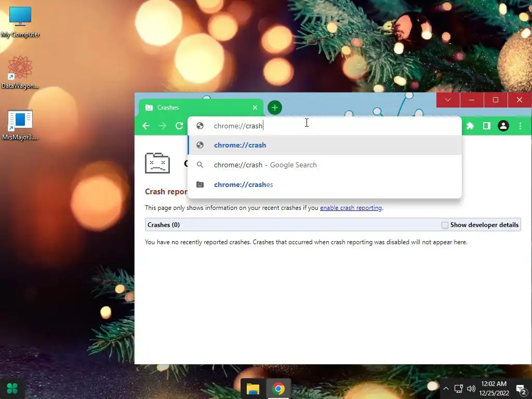Choose the chrome://crashes suggestion

325,184
